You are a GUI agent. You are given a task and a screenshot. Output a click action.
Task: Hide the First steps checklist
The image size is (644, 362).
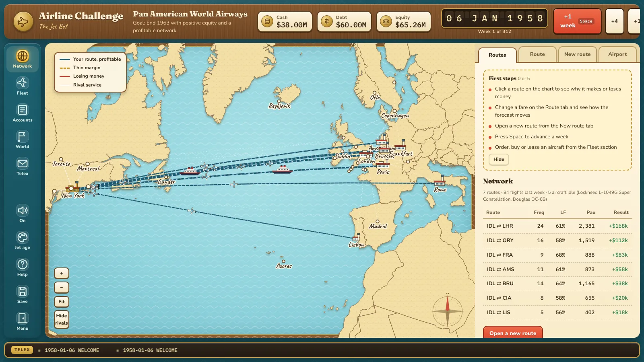click(499, 160)
